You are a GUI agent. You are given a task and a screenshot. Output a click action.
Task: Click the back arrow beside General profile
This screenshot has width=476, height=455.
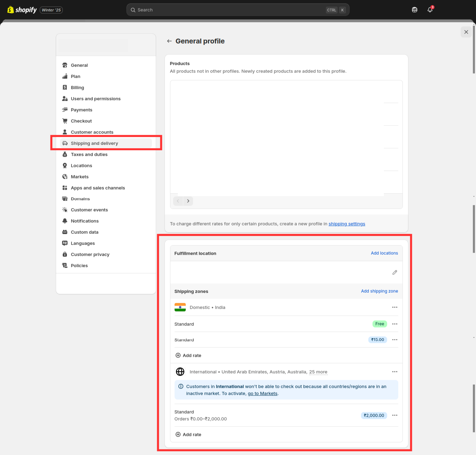(169, 41)
